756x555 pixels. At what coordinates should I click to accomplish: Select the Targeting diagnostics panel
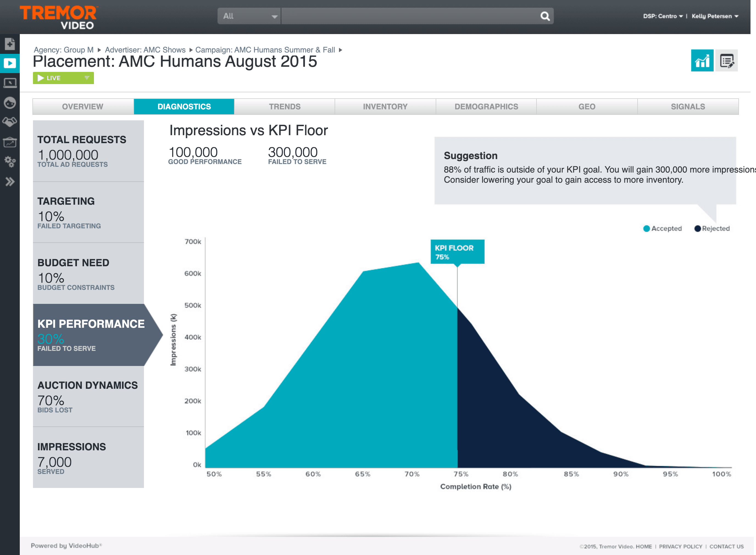(88, 212)
